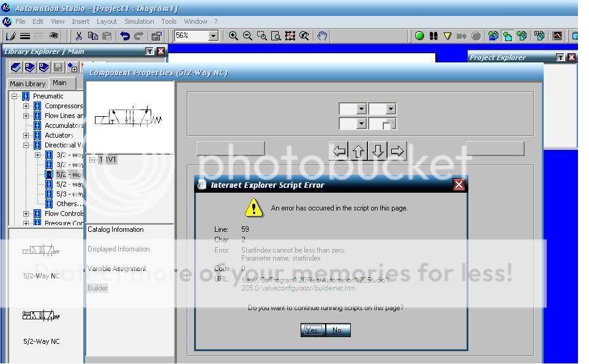Pause simulation with the black bars button

tap(433, 36)
